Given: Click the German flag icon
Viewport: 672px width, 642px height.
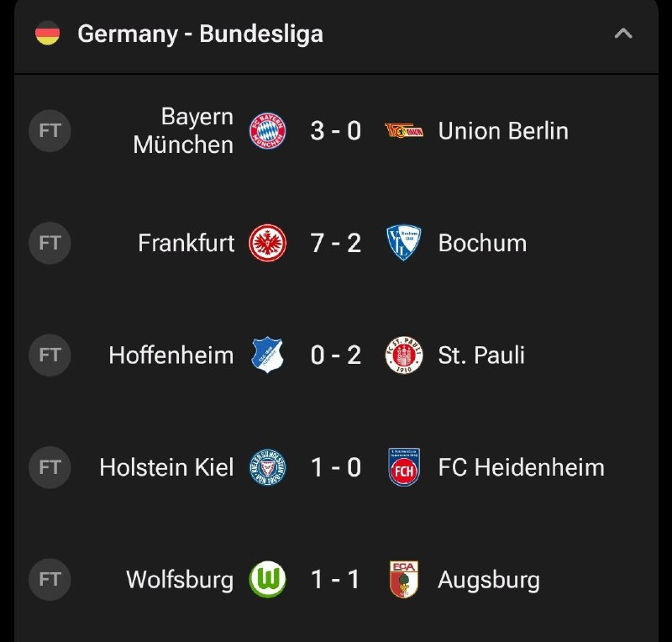Looking at the screenshot, I should pyautogui.click(x=48, y=34).
